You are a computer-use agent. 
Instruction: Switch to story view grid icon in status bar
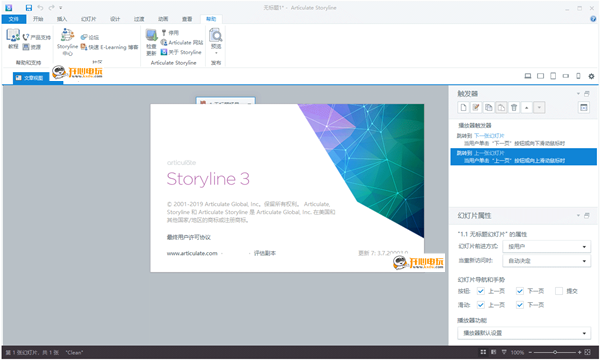tap(483, 352)
